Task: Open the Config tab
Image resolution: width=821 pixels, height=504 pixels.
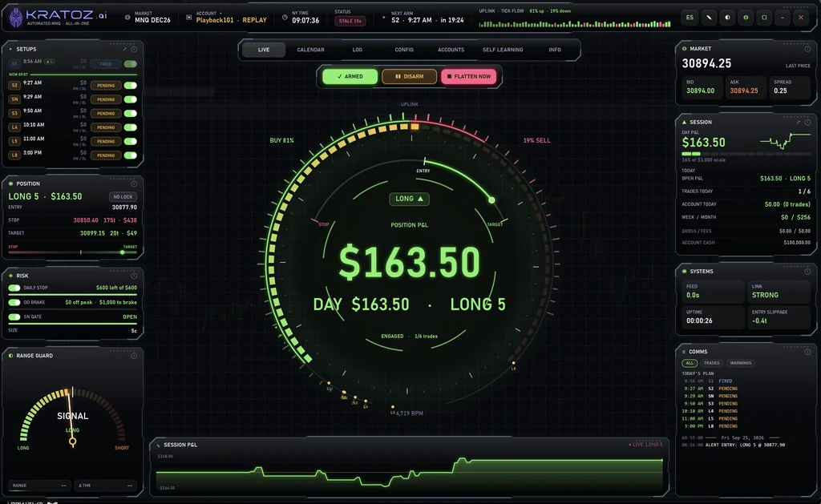Action: pos(404,50)
